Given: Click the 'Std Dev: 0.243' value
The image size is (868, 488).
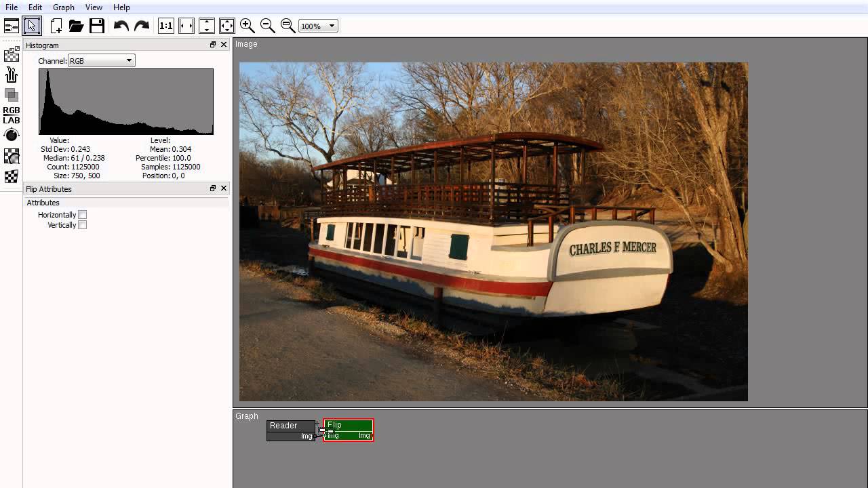Looking at the screenshot, I should (66, 149).
